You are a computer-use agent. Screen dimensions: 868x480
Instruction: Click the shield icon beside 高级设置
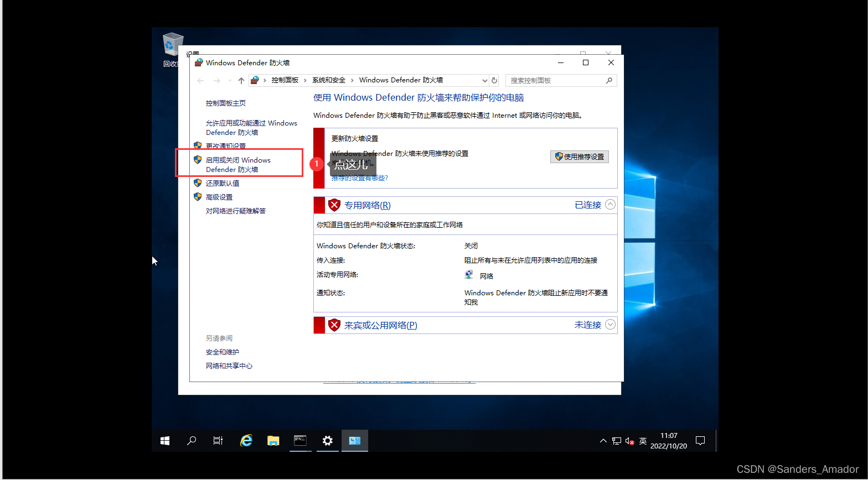tap(198, 196)
